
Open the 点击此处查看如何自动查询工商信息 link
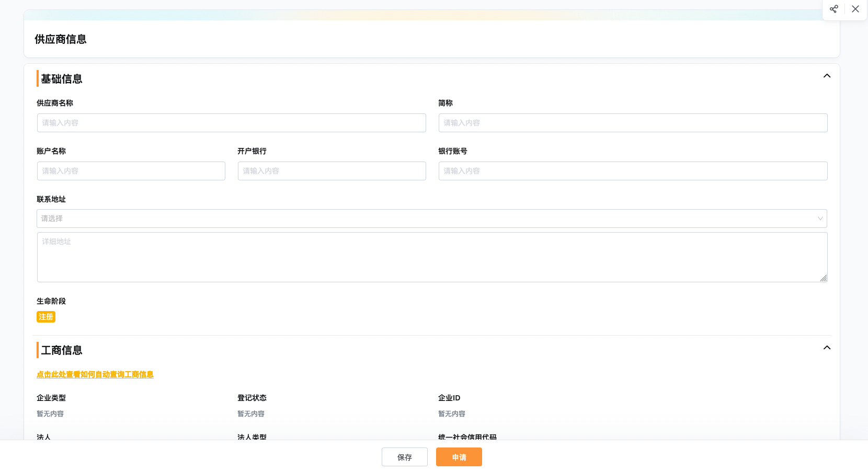point(95,374)
